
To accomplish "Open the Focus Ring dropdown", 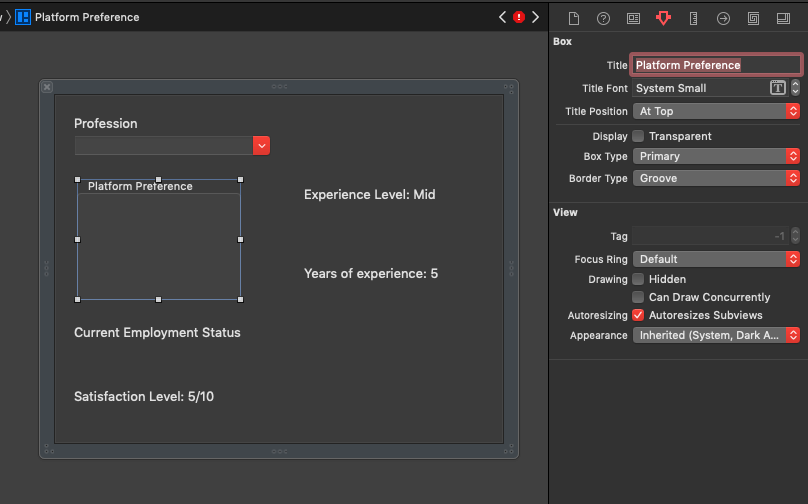I will (716, 259).
